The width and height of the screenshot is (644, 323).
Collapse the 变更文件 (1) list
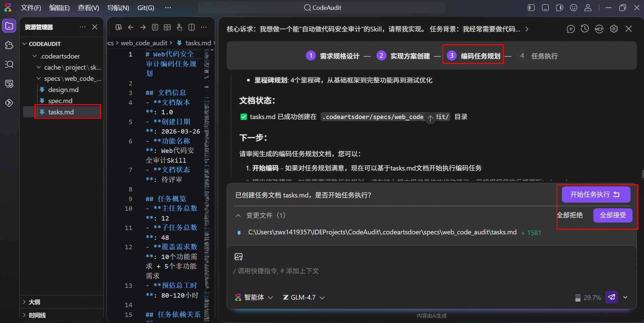pos(238,215)
